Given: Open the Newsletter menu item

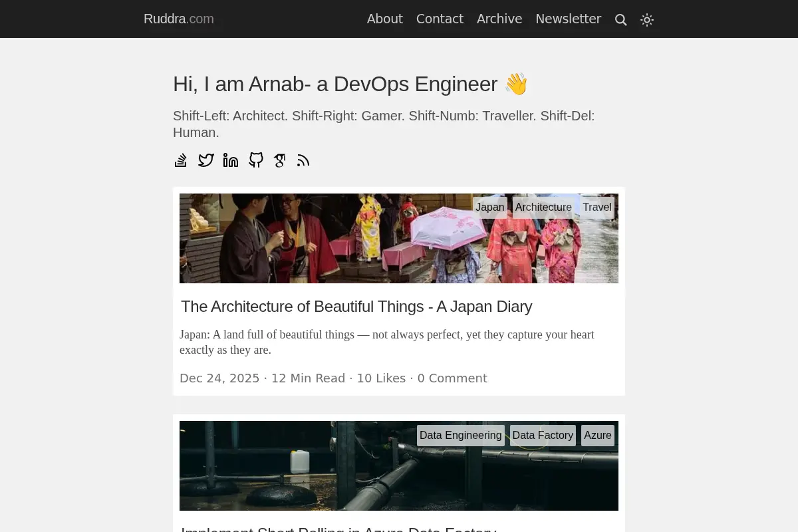Looking at the screenshot, I should [569, 19].
